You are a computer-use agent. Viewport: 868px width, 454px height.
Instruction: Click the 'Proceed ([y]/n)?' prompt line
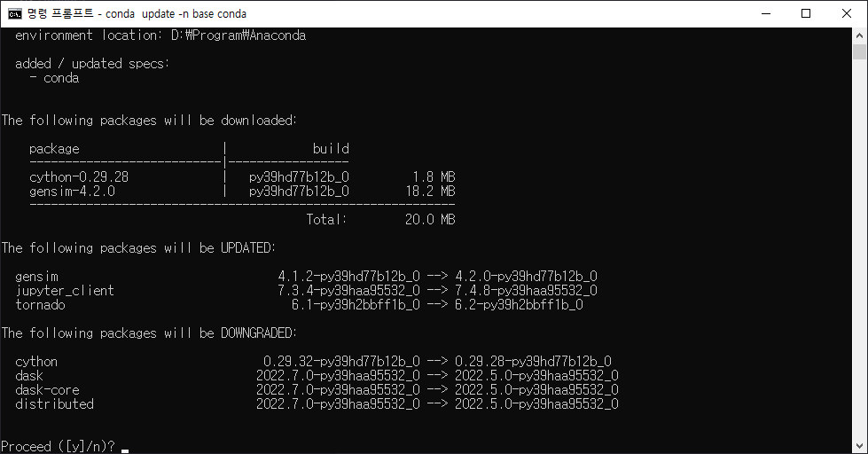(x=58, y=446)
